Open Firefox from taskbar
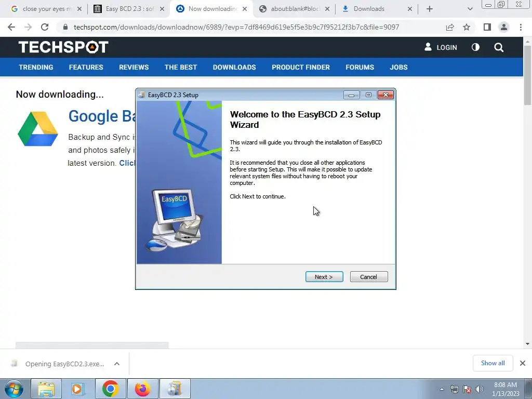This screenshot has width=532, height=399. coord(143,389)
